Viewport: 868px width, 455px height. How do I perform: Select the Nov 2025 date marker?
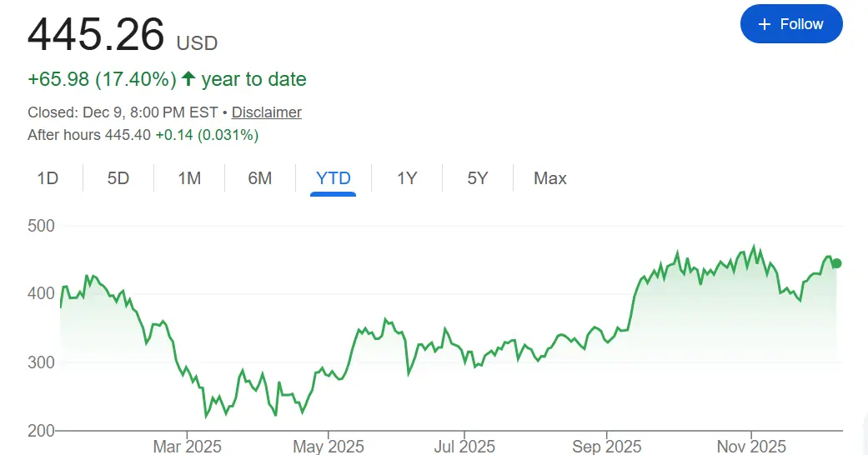(750, 447)
